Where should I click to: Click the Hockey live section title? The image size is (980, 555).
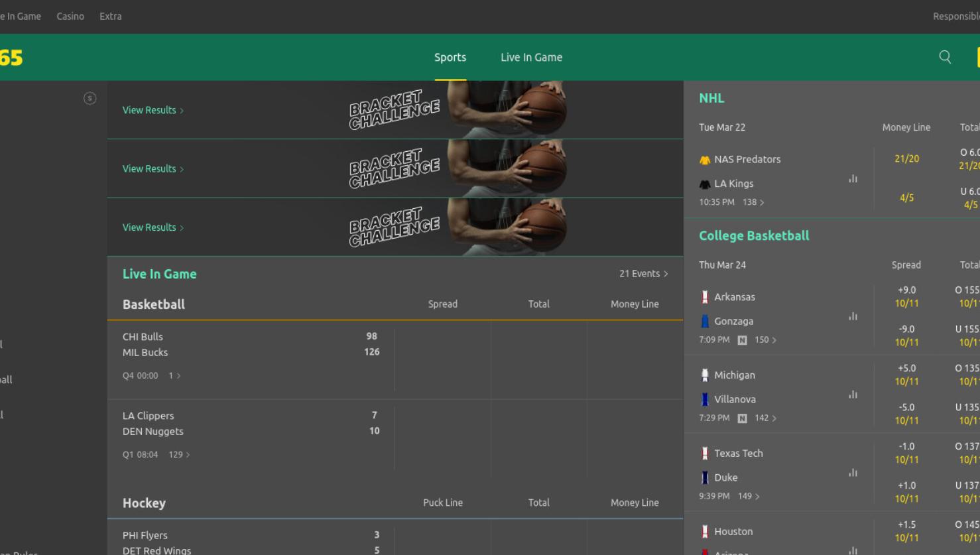click(x=144, y=503)
